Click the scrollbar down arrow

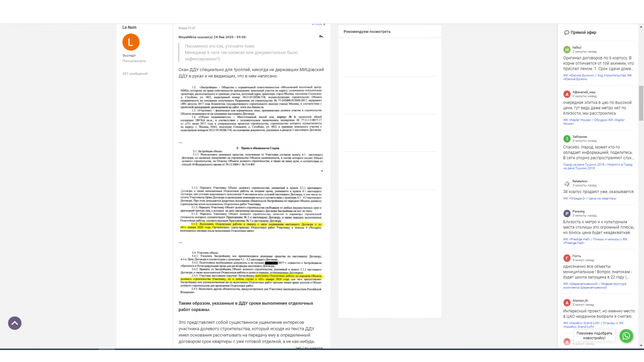pos(641,346)
